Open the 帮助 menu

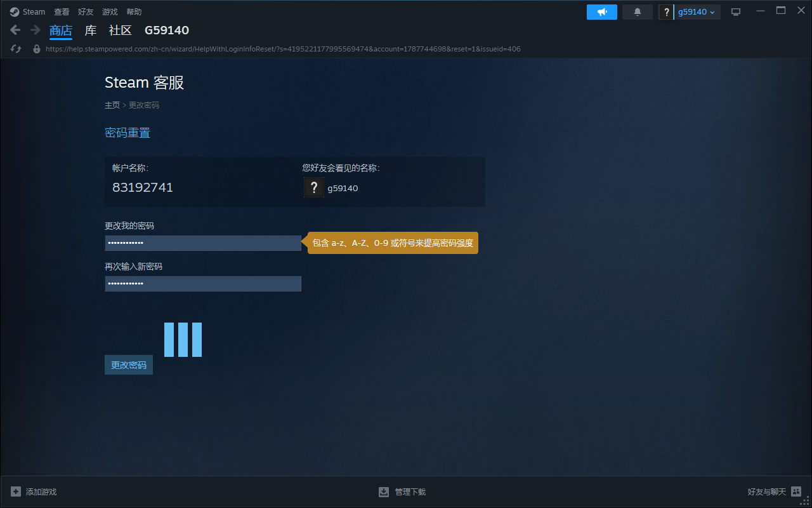click(x=134, y=11)
